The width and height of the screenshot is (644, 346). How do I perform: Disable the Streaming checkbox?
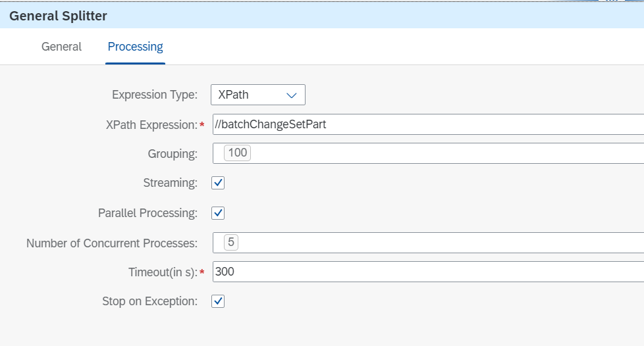pos(218,183)
